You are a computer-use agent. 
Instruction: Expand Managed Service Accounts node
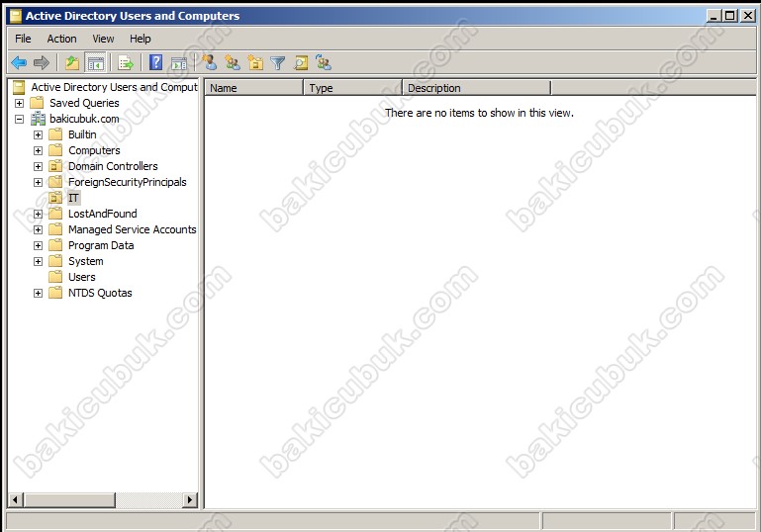[38, 229]
